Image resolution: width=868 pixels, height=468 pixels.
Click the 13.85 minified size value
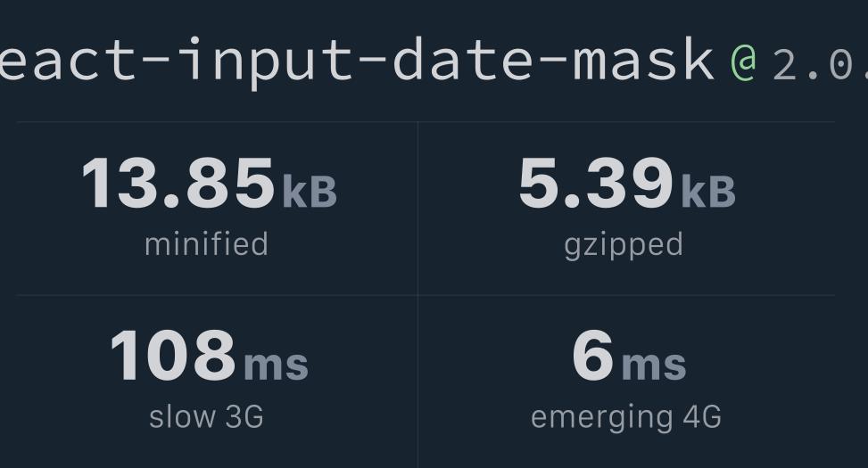pos(178,182)
